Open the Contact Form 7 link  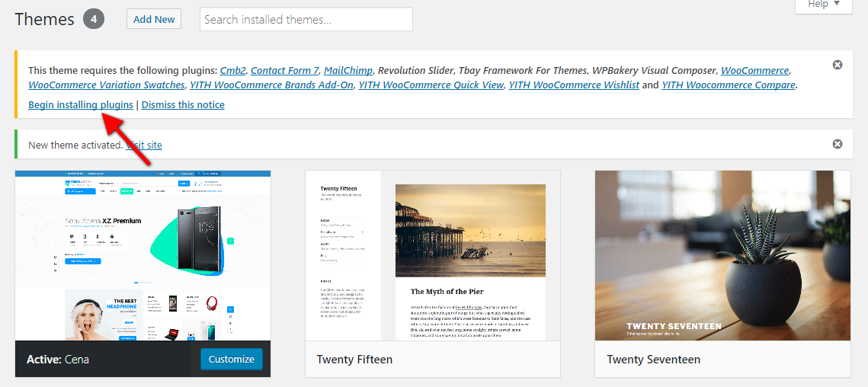284,70
